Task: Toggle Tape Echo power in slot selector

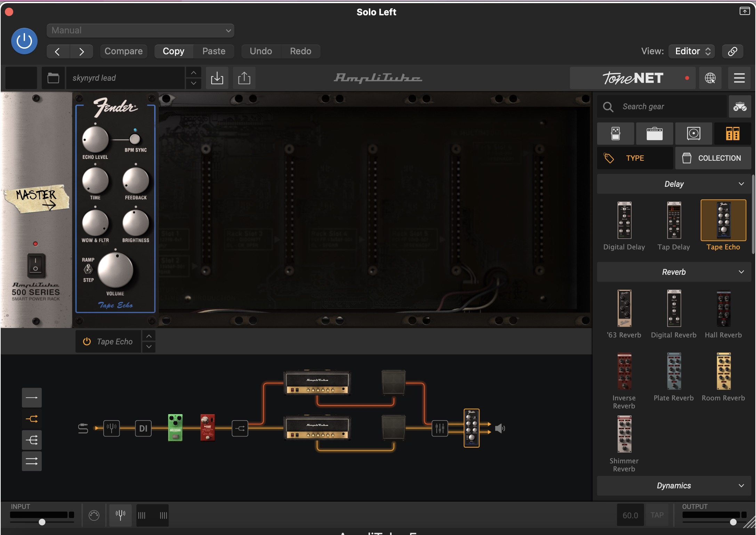Action: (87, 342)
